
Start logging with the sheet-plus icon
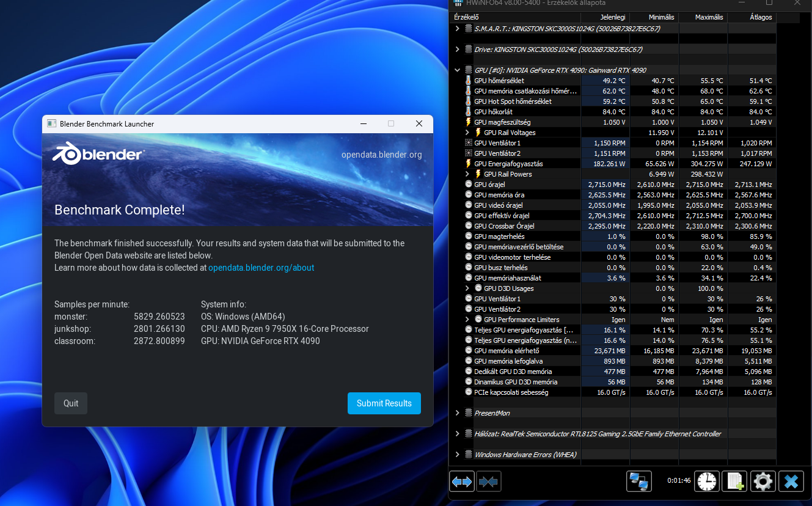734,481
